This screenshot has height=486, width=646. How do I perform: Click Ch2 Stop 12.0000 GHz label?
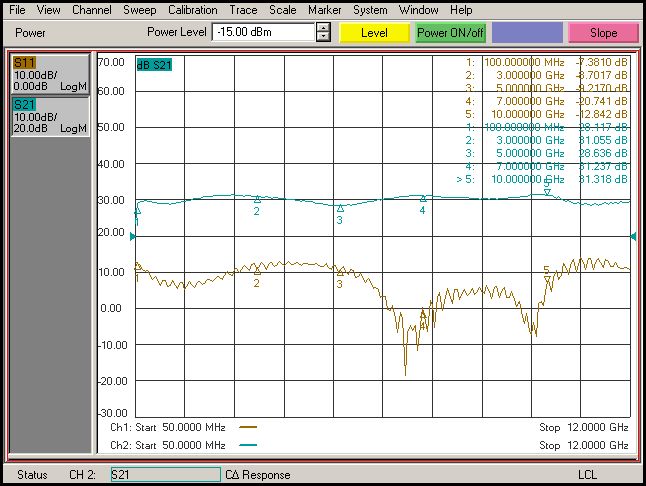click(584, 445)
